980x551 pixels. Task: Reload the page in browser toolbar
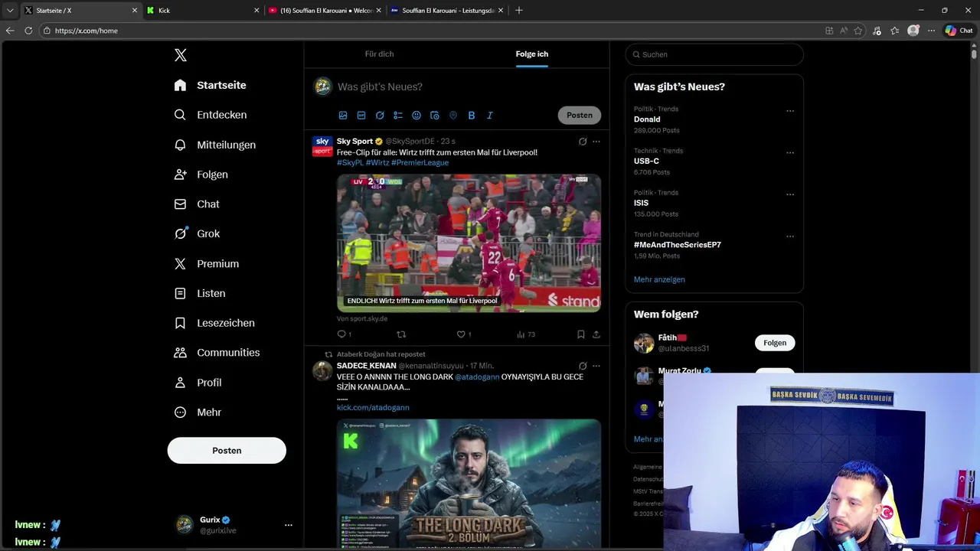28,31
